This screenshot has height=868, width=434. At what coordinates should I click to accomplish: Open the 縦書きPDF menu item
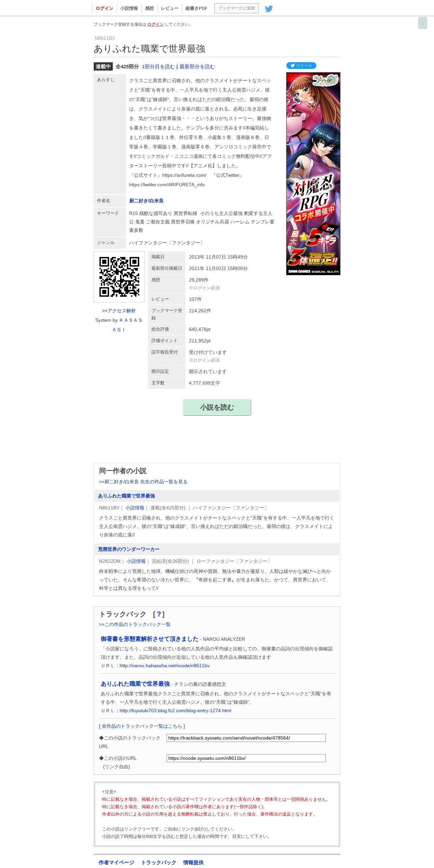tap(196, 8)
